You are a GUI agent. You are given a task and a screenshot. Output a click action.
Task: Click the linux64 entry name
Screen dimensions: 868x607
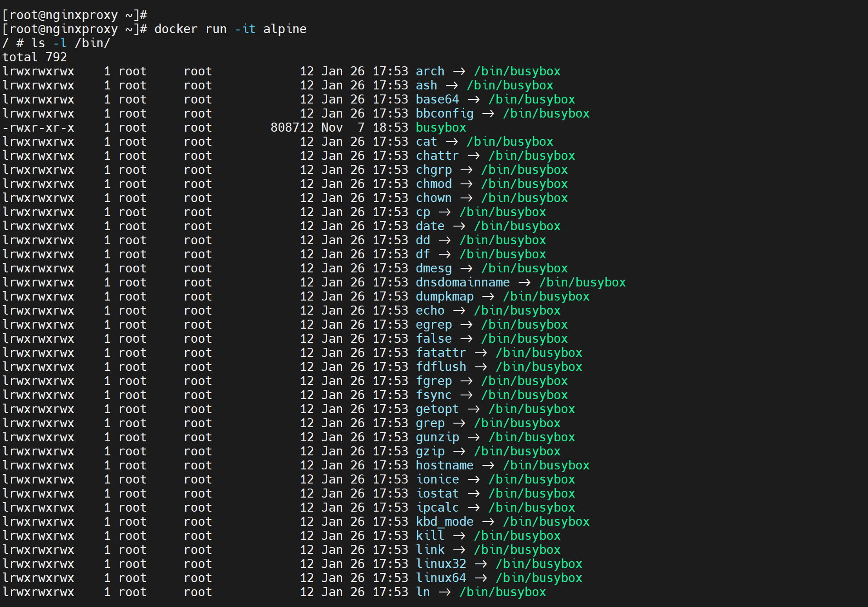tap(441, 578)
